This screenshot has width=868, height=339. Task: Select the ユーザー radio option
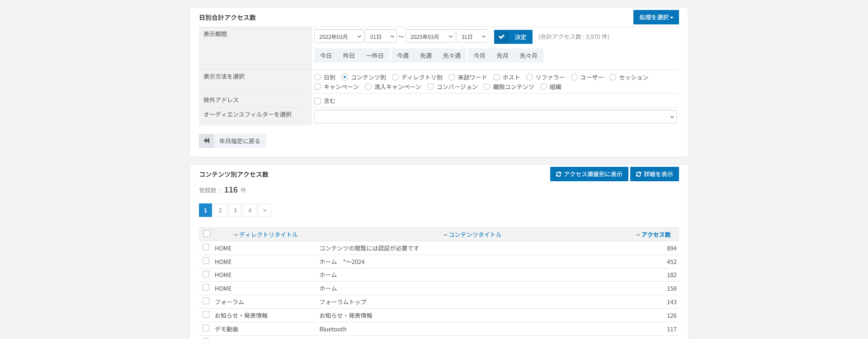(x=574, y=77)
